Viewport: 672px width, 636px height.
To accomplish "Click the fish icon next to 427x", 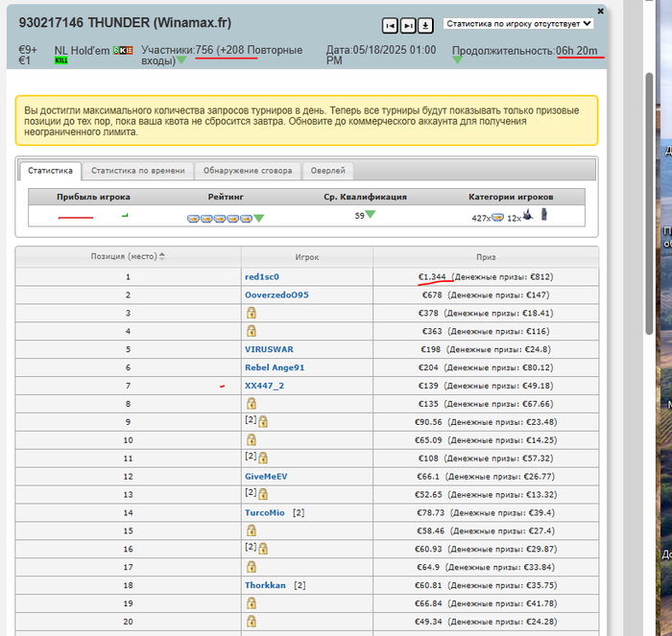I will (x=497, y=217).
